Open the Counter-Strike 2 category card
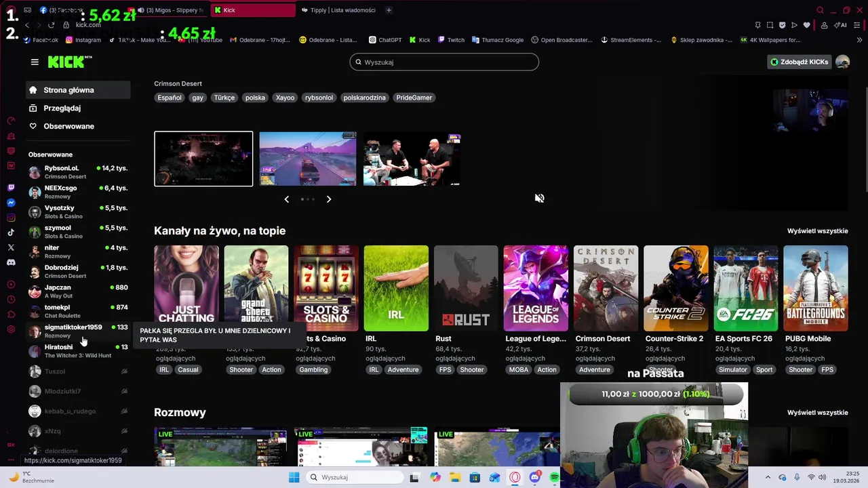This screenshot has width=868, height=488. pos(675,288)
